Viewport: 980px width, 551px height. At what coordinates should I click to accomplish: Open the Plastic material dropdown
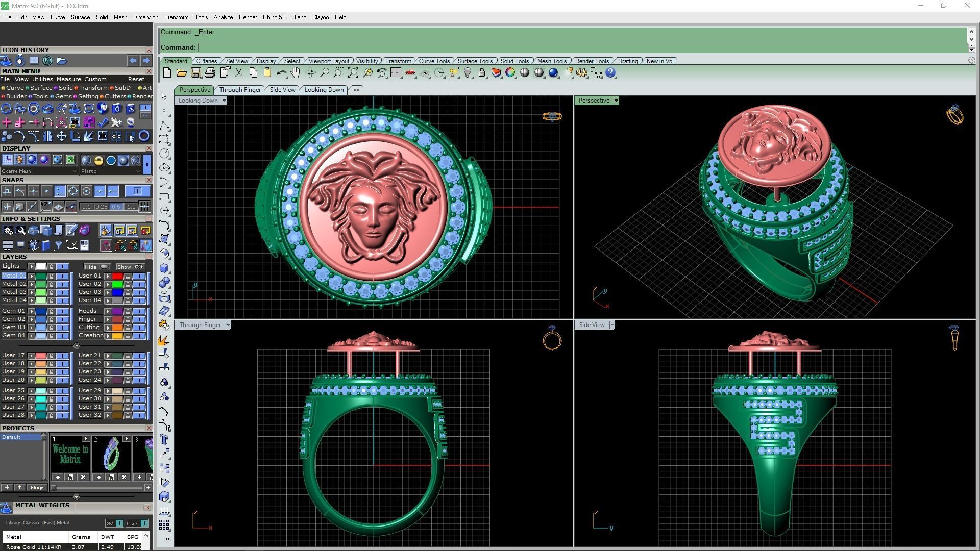click(x=110, y=171)
